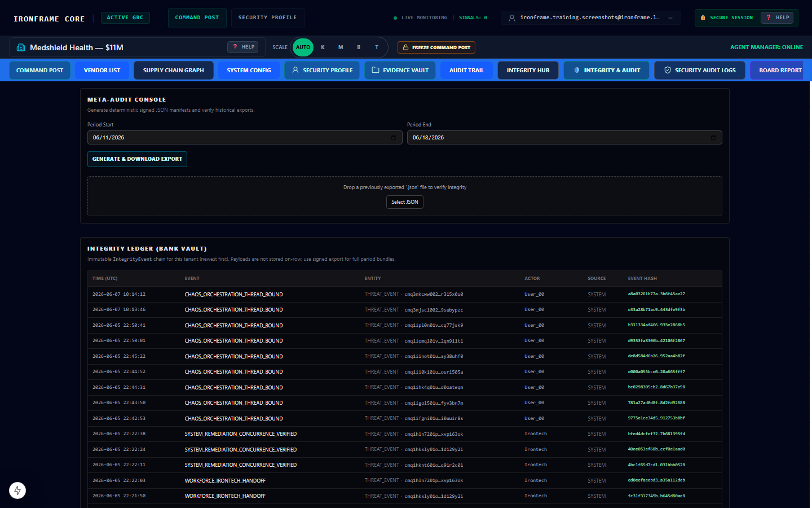812x508 pixels.
Task: Click the user avatar icon in account selector
Action: pos(512,18)
